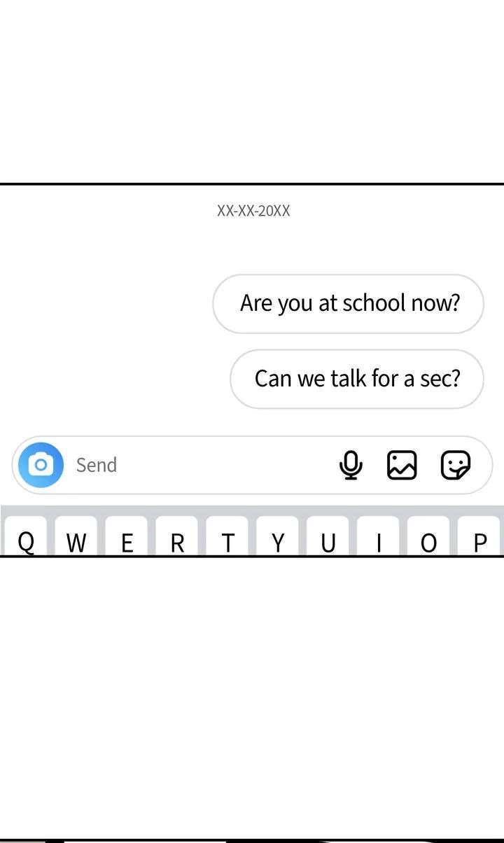This screenshot has height=843, width=504.
Task: Tap the T key on keyboard
Action: [227, 536]
